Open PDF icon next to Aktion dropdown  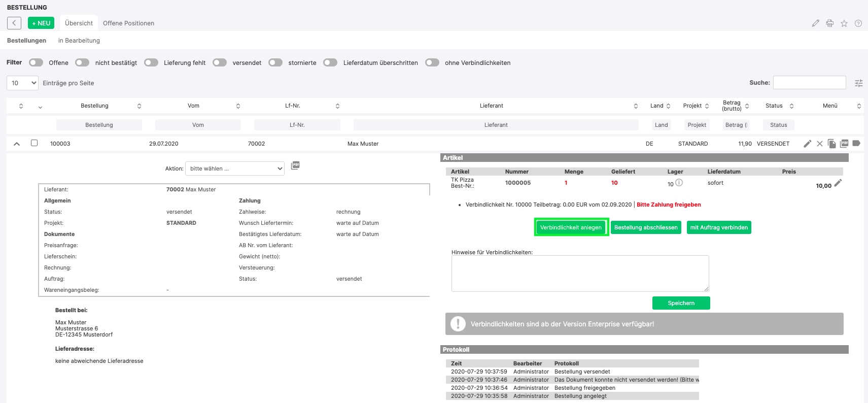click(x=295, y=165)
